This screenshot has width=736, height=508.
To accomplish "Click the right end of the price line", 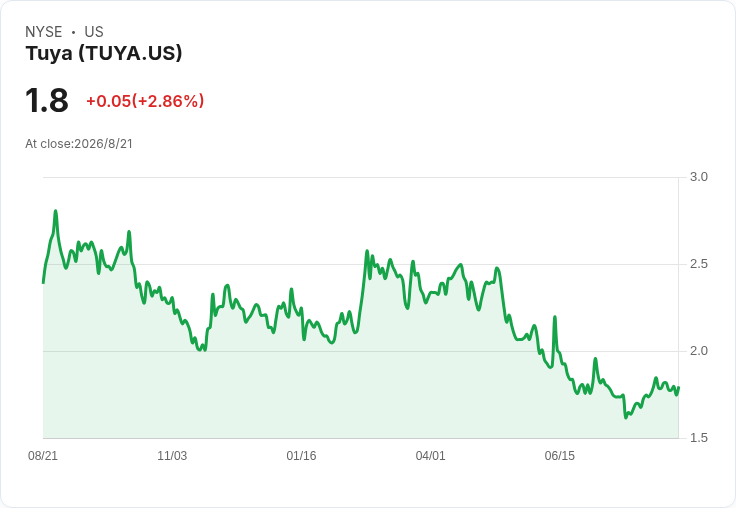I will coord(679,388).
